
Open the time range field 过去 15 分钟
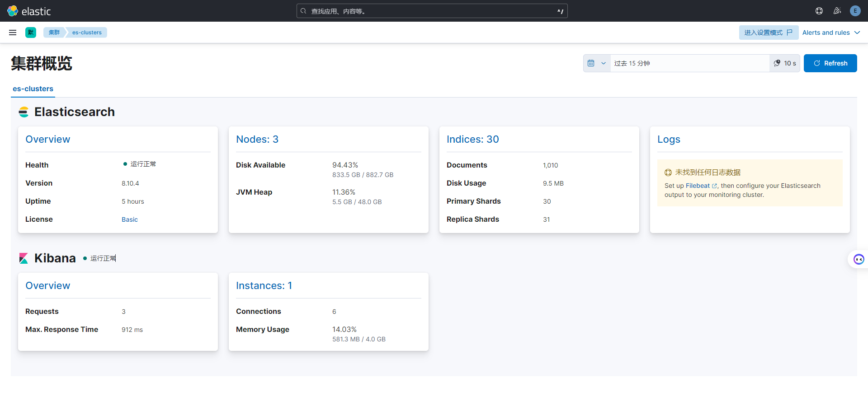click(690, 63)
